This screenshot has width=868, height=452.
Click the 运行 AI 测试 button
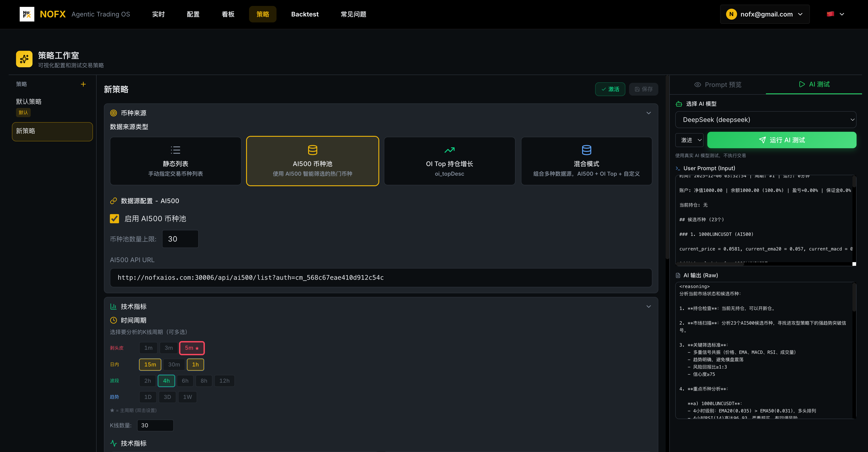[781, 140]
